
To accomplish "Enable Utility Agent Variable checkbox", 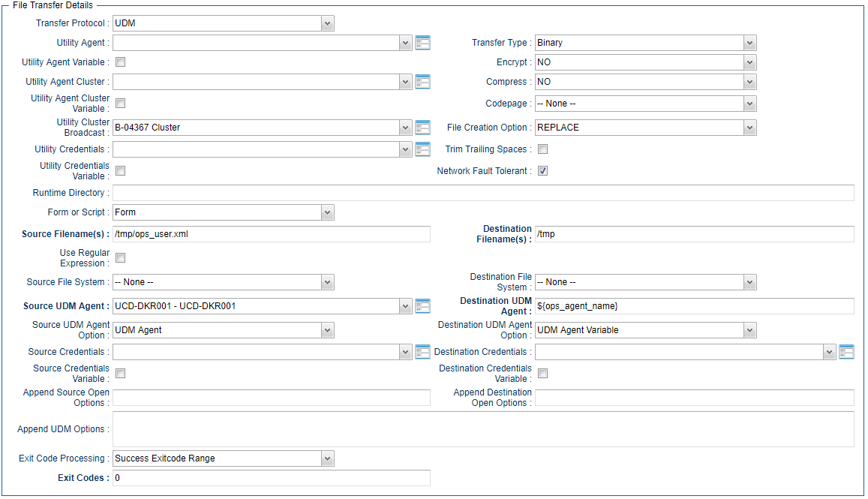I will tap(120, 62).
